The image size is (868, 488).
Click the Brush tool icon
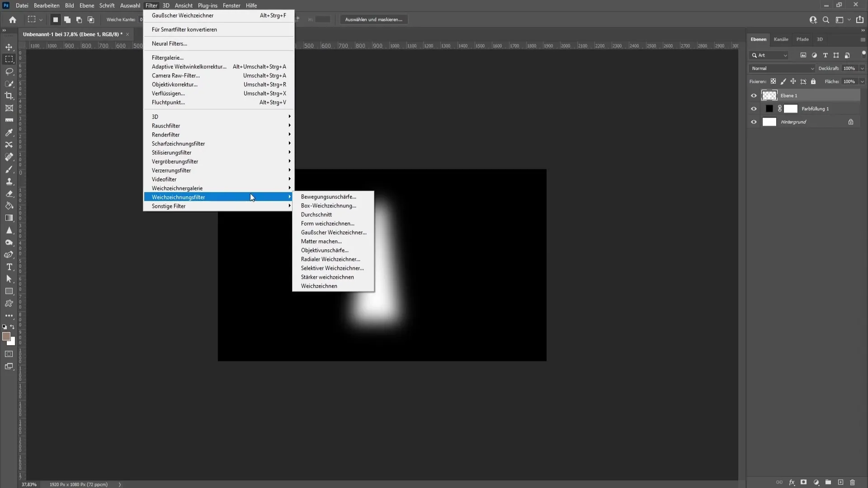9,169
